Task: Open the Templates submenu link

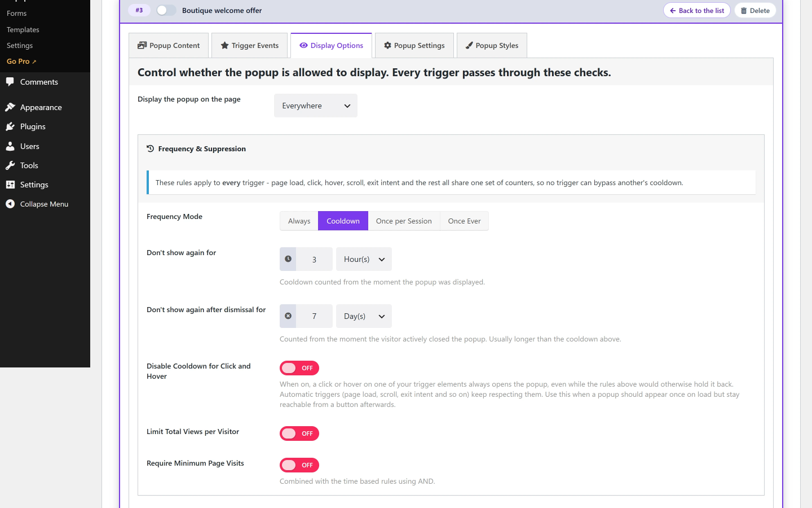Action: (23, 29)
